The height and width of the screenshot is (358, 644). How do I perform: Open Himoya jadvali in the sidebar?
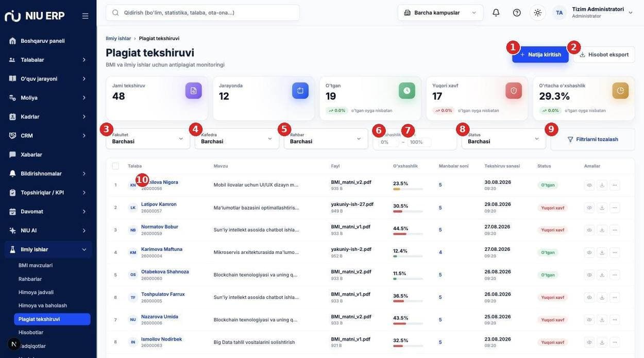(x=36, y=292)
